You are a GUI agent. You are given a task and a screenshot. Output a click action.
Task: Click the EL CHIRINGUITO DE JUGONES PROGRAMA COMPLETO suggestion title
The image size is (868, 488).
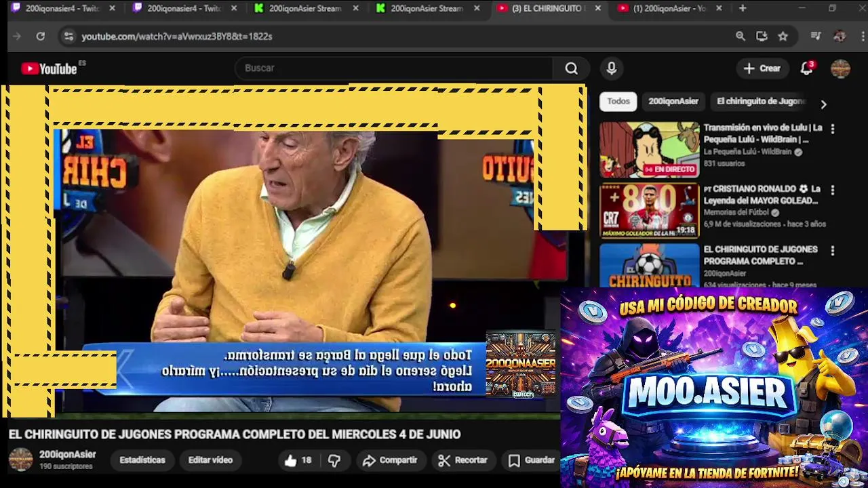coord(761,255)
